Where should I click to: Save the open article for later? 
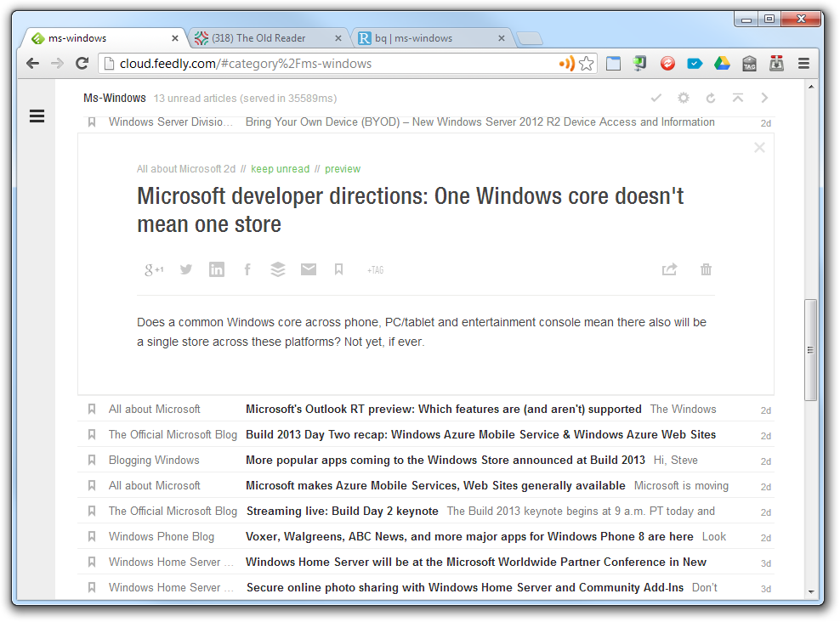pos(338,269)
